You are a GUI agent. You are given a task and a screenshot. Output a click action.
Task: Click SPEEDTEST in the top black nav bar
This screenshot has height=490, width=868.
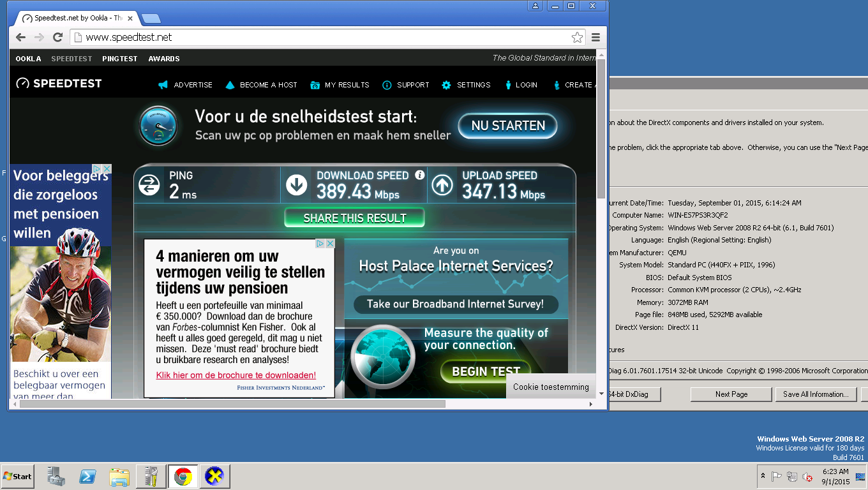tap(71, 59)
